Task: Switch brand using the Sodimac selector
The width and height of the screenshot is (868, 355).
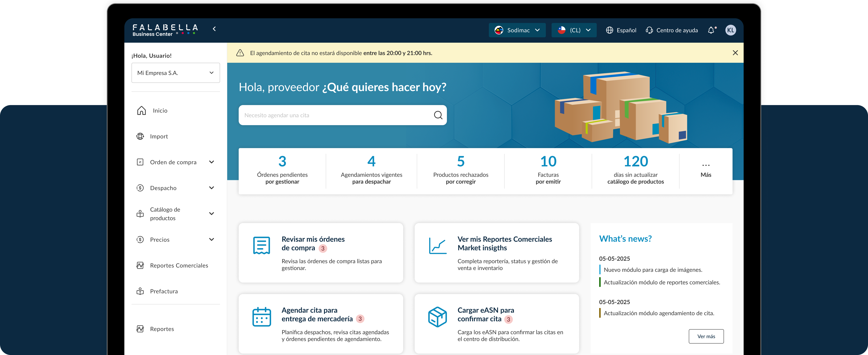Action: point(517,30)
